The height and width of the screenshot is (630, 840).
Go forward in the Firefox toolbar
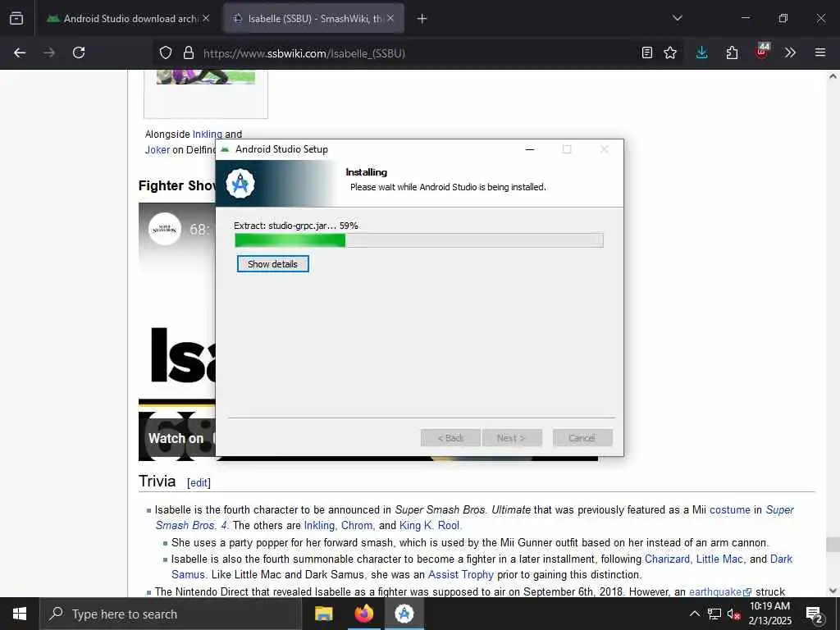49,52
